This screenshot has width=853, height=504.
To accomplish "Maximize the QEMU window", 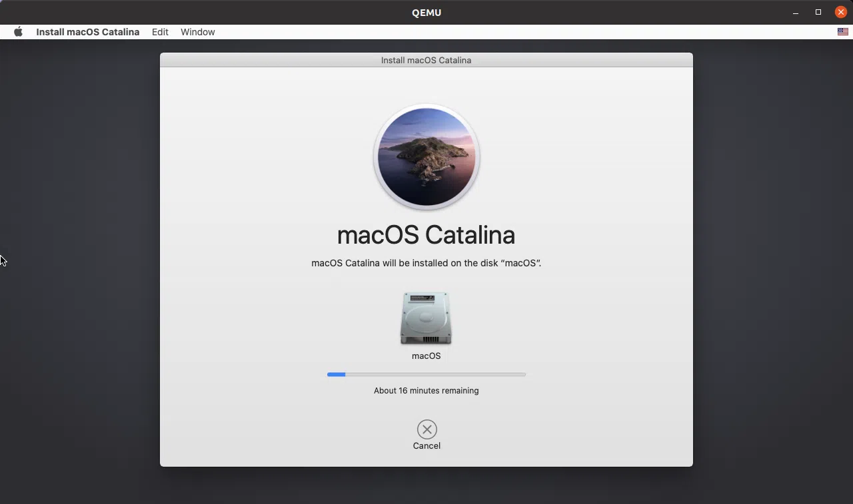I will (818, 13).
